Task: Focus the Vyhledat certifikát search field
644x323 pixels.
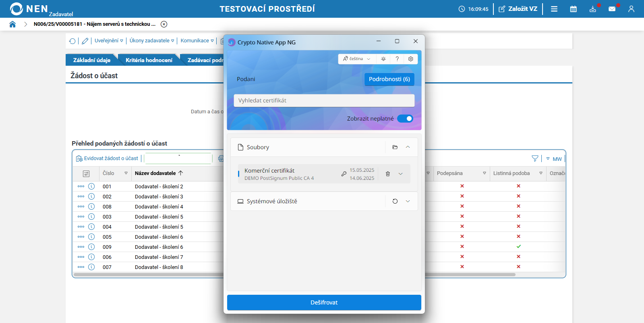Action: pyautogui.click(x=324, y=100)
